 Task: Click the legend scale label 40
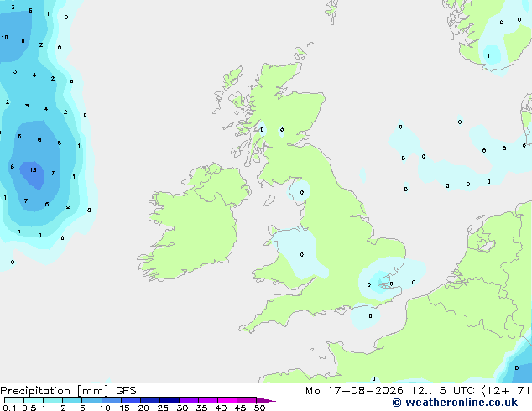(221, 408)
